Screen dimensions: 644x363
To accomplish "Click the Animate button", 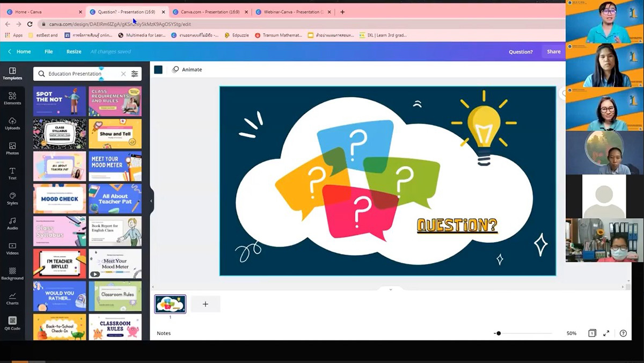I will coord(187,70).
